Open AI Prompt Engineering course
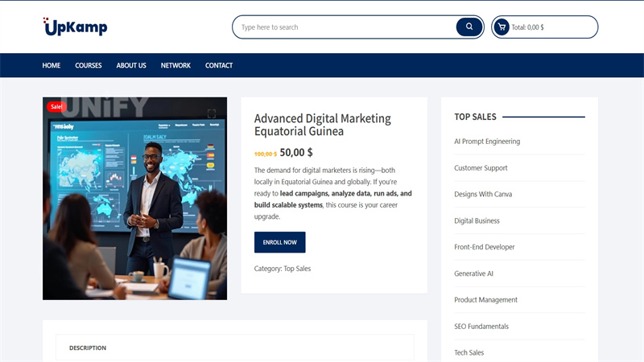The height and width of the screenshot is (362, 644). [x=487, y=142]
